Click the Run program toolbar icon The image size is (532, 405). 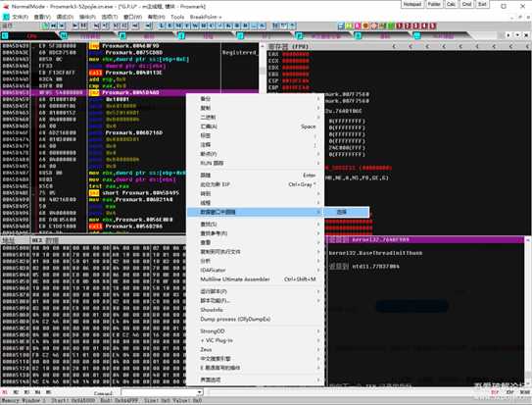(x=75, y=25)
